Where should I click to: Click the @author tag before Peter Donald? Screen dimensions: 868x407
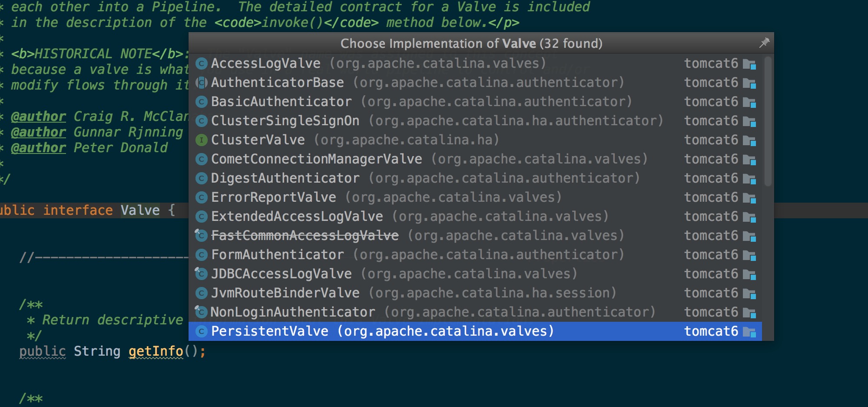(38, 148)
